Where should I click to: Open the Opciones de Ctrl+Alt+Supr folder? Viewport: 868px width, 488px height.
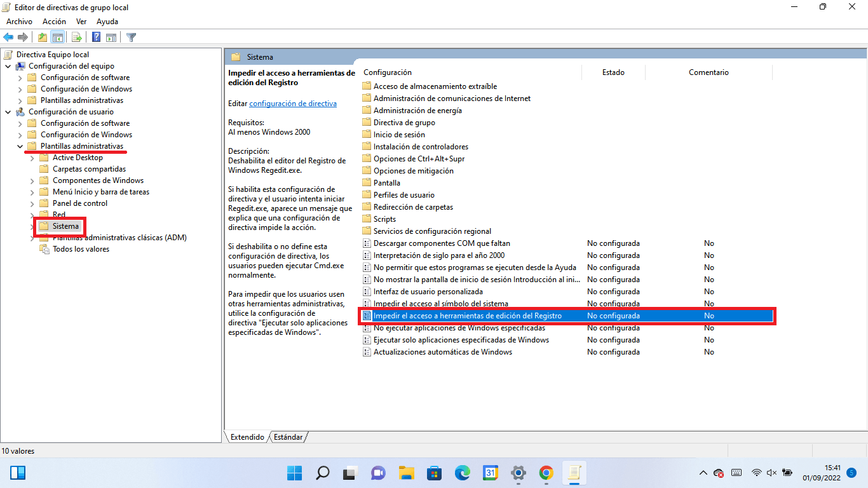(x=419, y=159)
